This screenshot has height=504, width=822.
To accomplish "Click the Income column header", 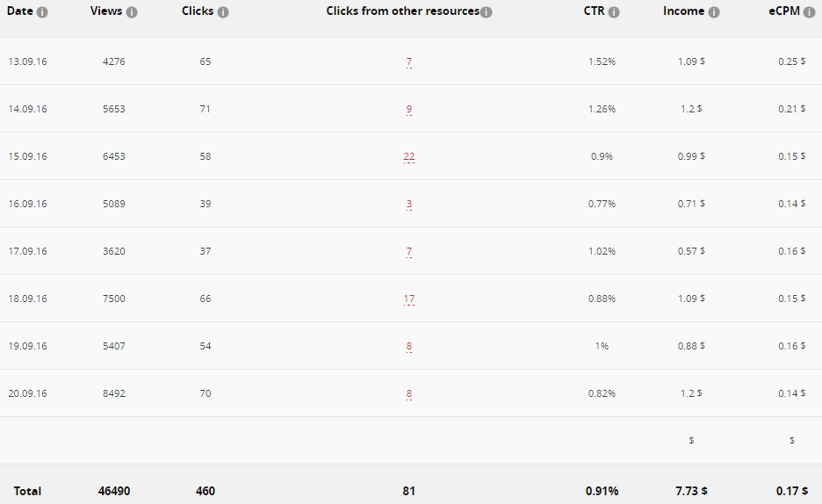I will (x=683, y=11).
